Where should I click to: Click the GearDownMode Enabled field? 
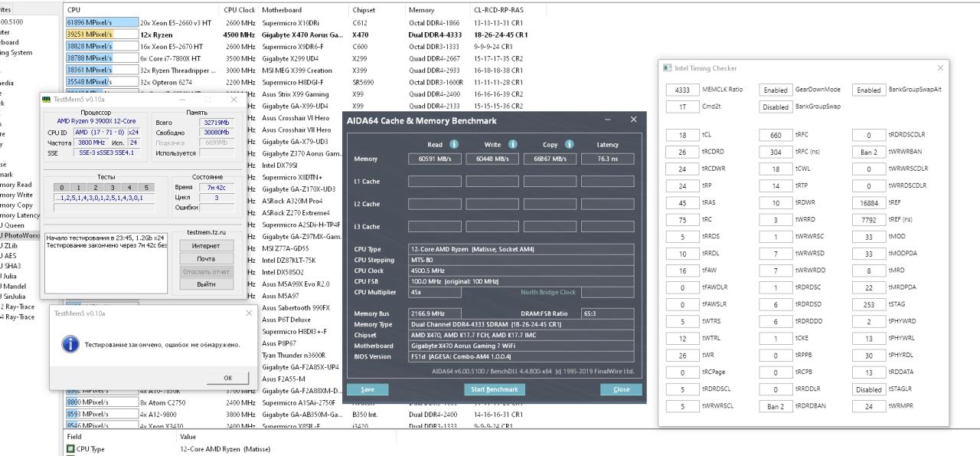coord(776,90)
